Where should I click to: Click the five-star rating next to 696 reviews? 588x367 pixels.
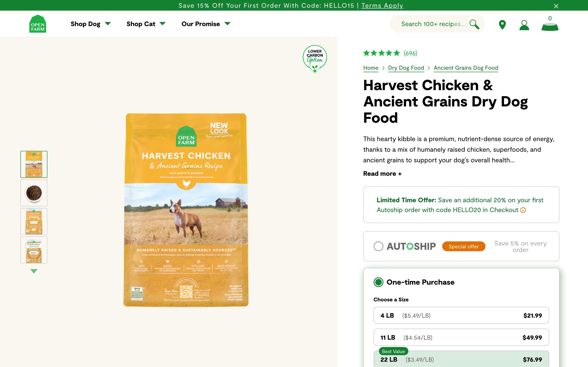(x=381, y=53)
